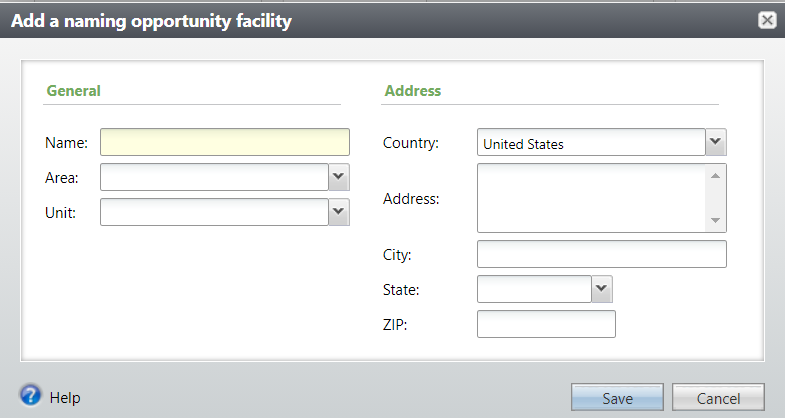The image size is (785, 418).
Task: Click into the City text field
Action: [602, 254]
